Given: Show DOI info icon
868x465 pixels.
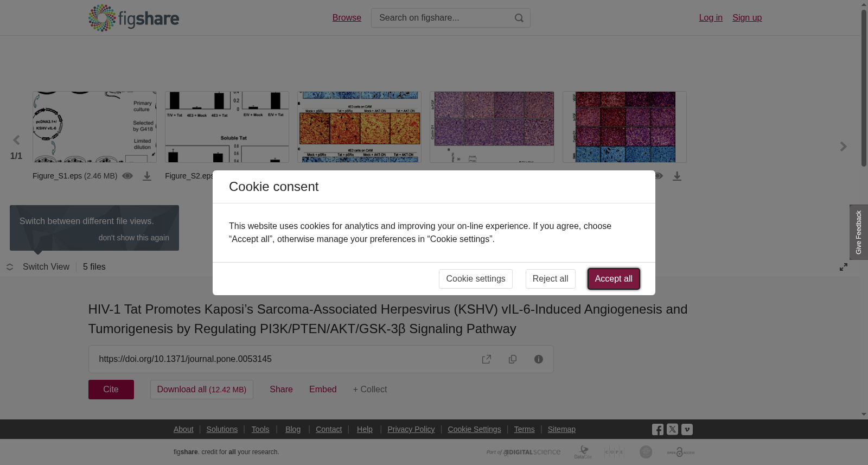Looking at the screenshot, I should click(539, 359).
